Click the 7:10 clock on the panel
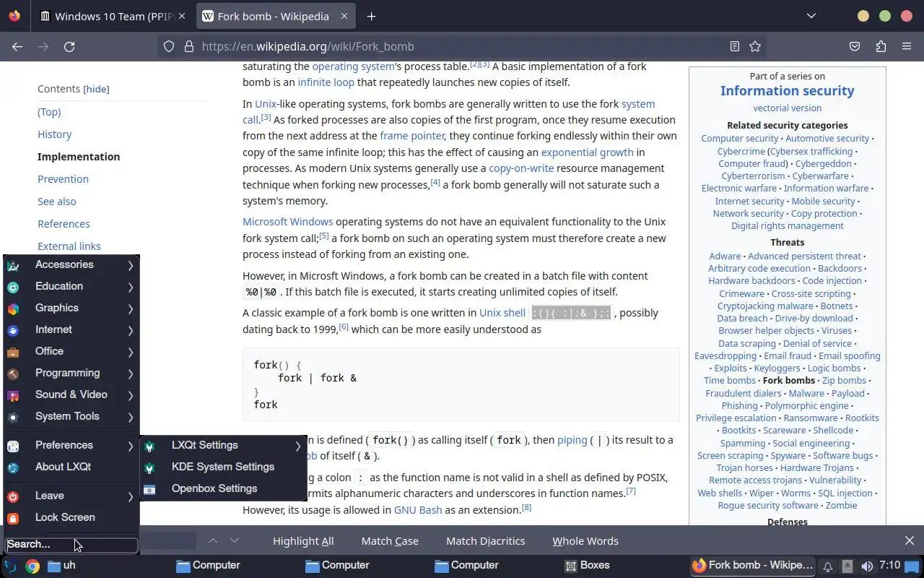Image resolution: width=924 pixels, height=578 pixels. click(889, 566)
